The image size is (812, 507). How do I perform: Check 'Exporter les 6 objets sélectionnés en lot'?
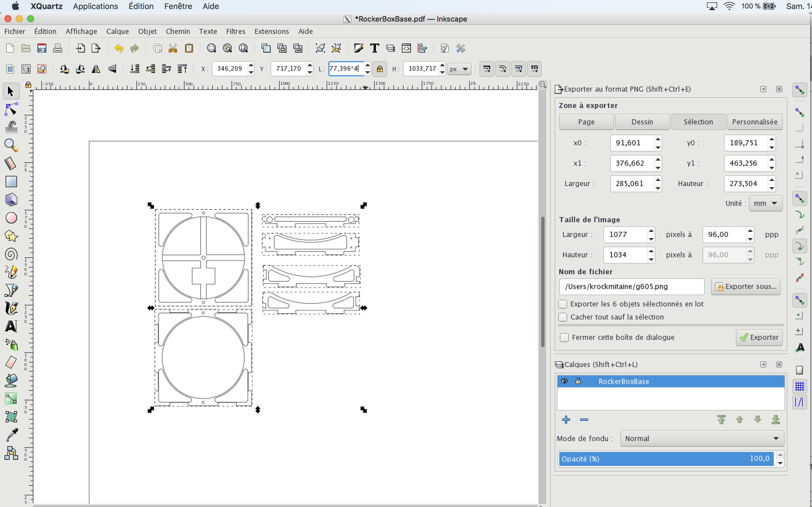(563, 304)
